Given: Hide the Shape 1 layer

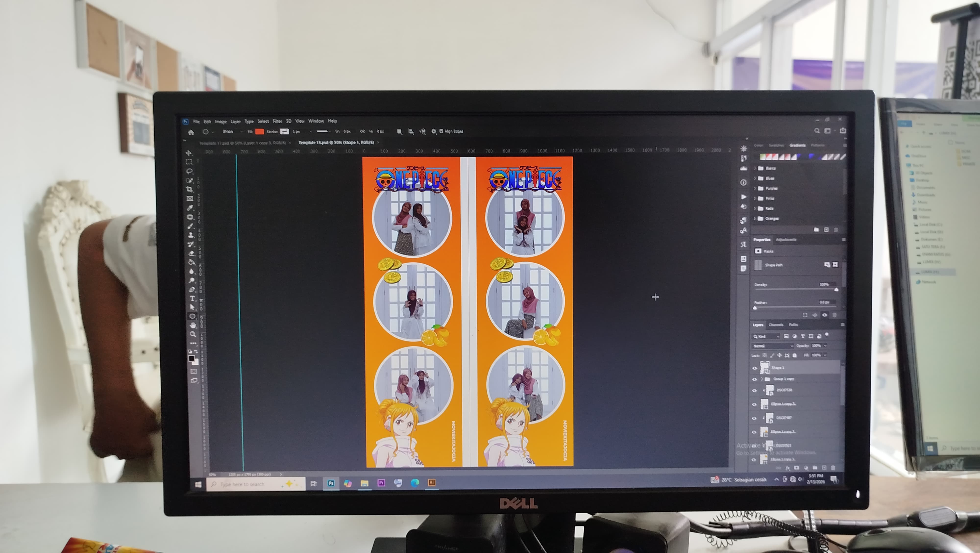Looking at the screenshot, I should (755, 368).
